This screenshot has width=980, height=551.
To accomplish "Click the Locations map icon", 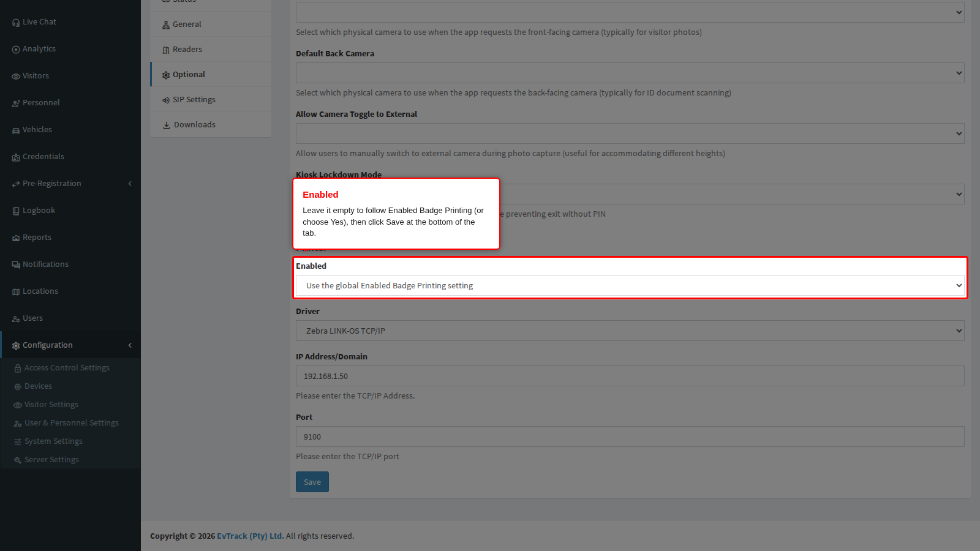I will pyautogui.click(x=16, y=292).
